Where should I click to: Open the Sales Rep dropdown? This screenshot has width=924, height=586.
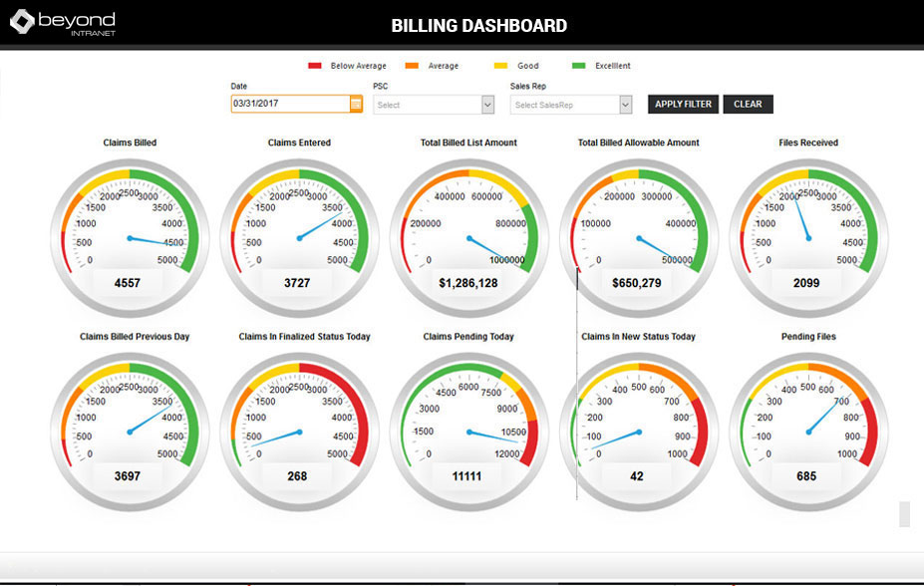(625, 105)
